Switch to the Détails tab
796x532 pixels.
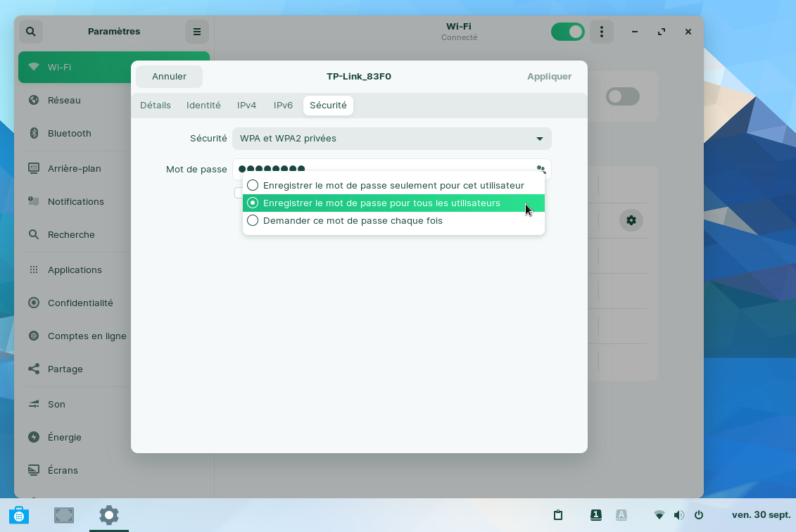(x=156, y=106)
